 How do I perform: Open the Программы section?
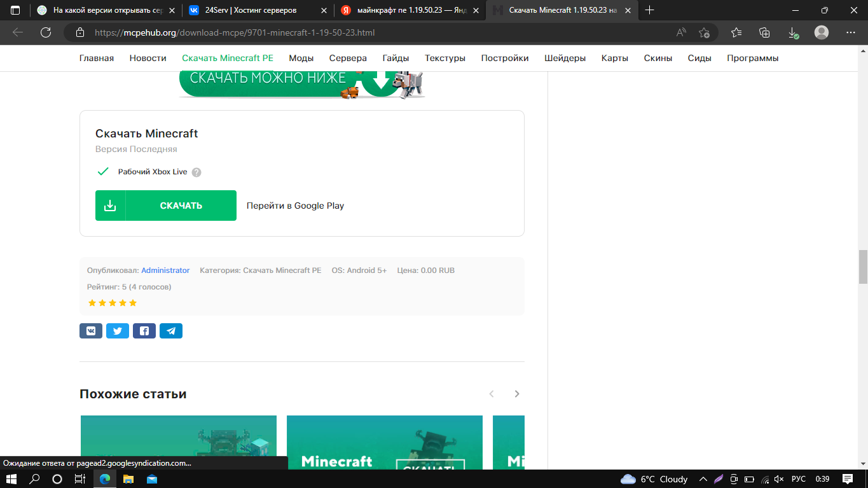click(753, 58)
